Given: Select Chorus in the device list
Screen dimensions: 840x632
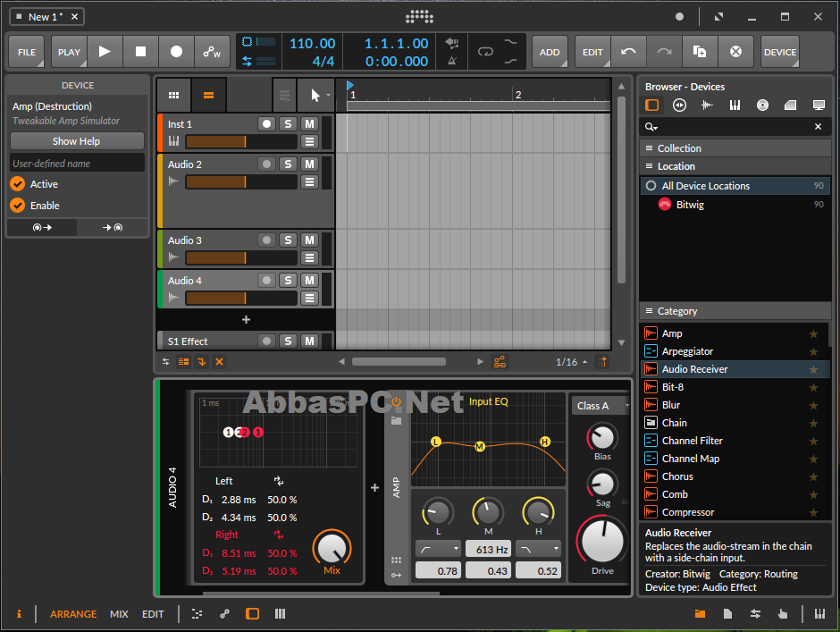Looking at the screenshot, I should coord(735,476).
